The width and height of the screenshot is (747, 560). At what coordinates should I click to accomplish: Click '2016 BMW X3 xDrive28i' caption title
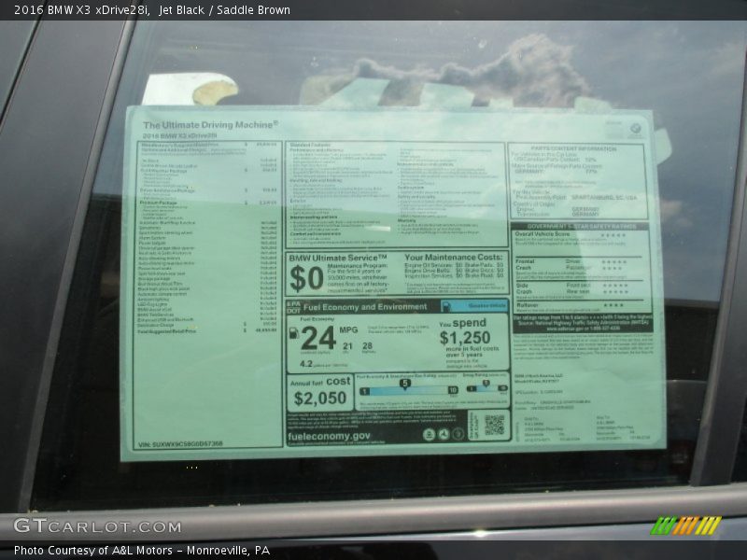click(80, 9)
